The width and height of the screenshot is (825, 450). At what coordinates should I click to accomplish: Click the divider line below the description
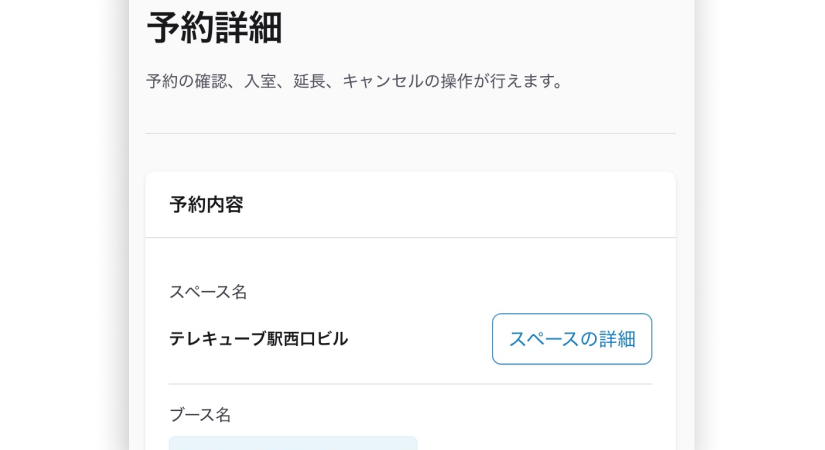pyautogui.click(x=410, y=133)
